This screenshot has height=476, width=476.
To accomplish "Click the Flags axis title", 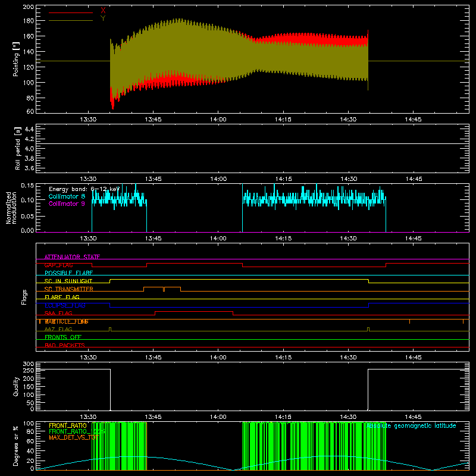I will point(24,297).
